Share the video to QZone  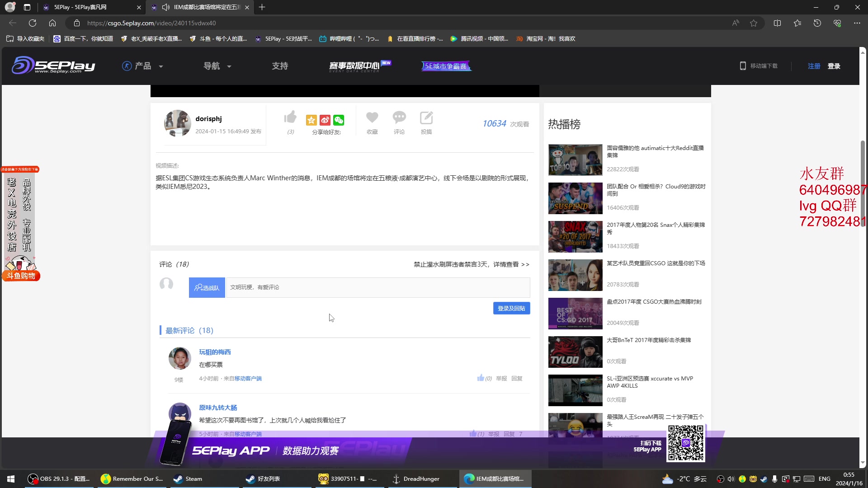coord(311,120)
